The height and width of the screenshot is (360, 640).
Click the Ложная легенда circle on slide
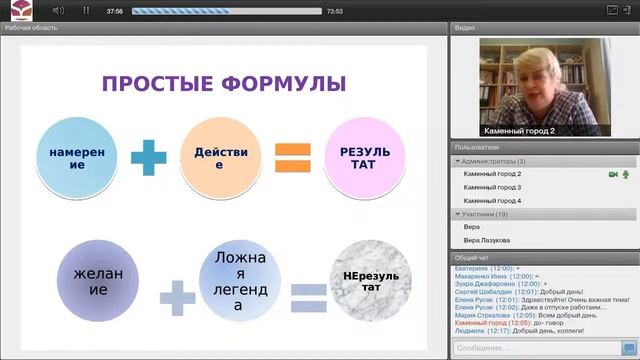[x=240, y=281]
